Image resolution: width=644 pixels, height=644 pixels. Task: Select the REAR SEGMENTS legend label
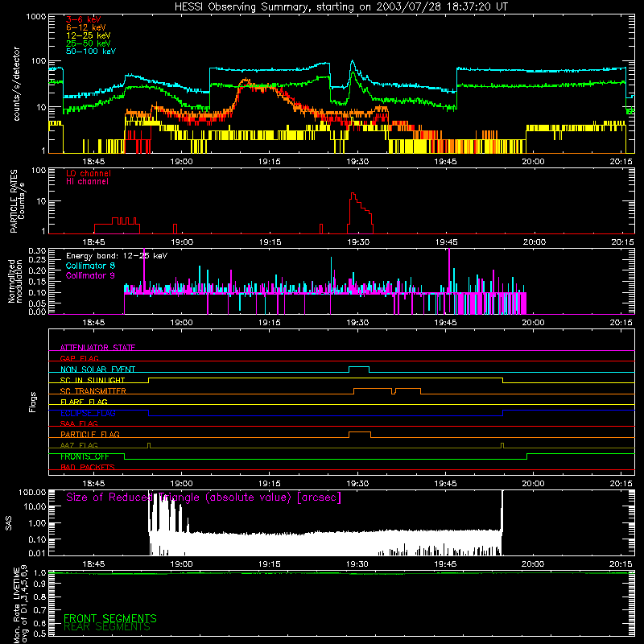(107, 627)
